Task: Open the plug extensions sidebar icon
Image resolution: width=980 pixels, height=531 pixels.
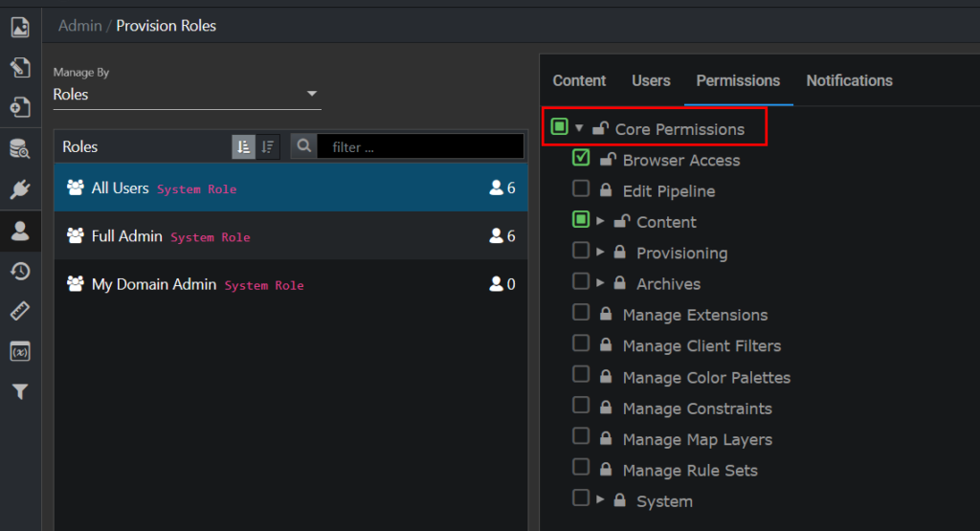Action: [x=20, y=188]
